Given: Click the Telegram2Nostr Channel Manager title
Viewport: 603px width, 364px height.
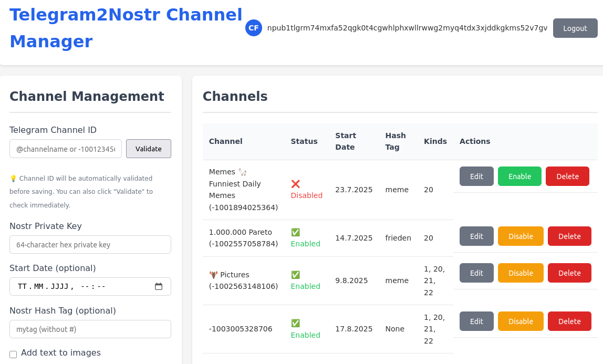Looking at the screenshot, I should click(126, 28).
